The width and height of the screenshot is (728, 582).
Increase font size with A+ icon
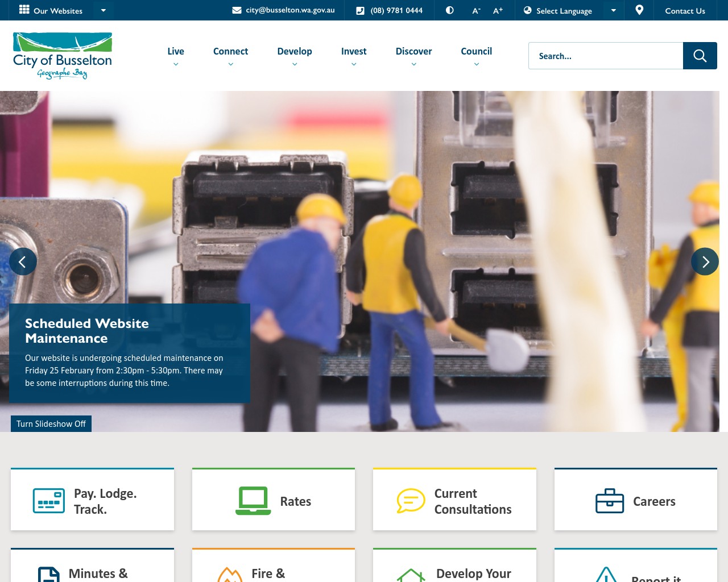(498, 11)
